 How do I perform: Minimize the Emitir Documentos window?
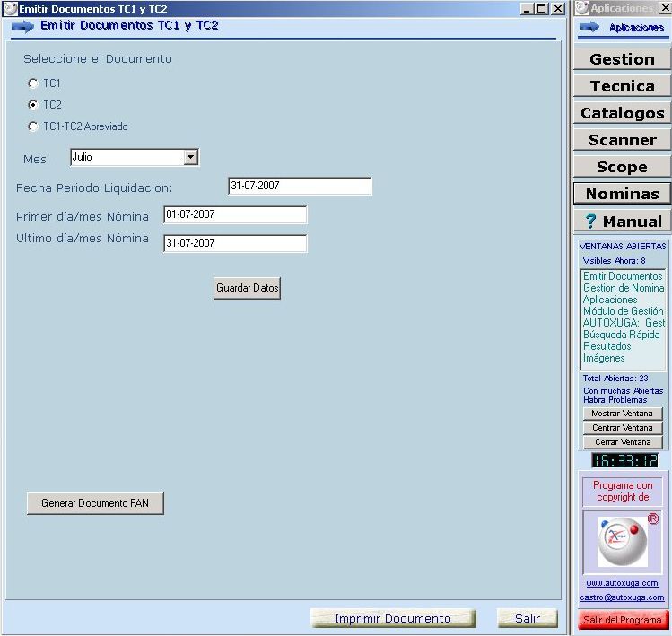528,9
